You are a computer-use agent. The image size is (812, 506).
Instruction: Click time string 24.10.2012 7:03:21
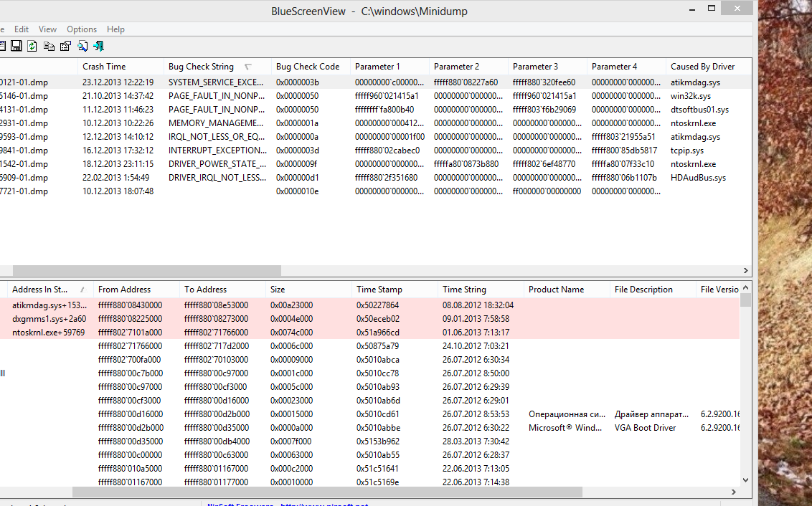476,345
